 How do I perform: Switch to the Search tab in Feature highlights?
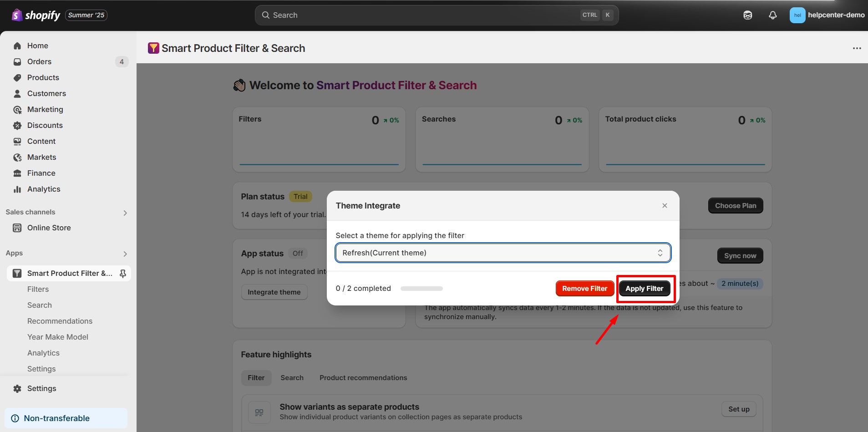click(292, 377)
